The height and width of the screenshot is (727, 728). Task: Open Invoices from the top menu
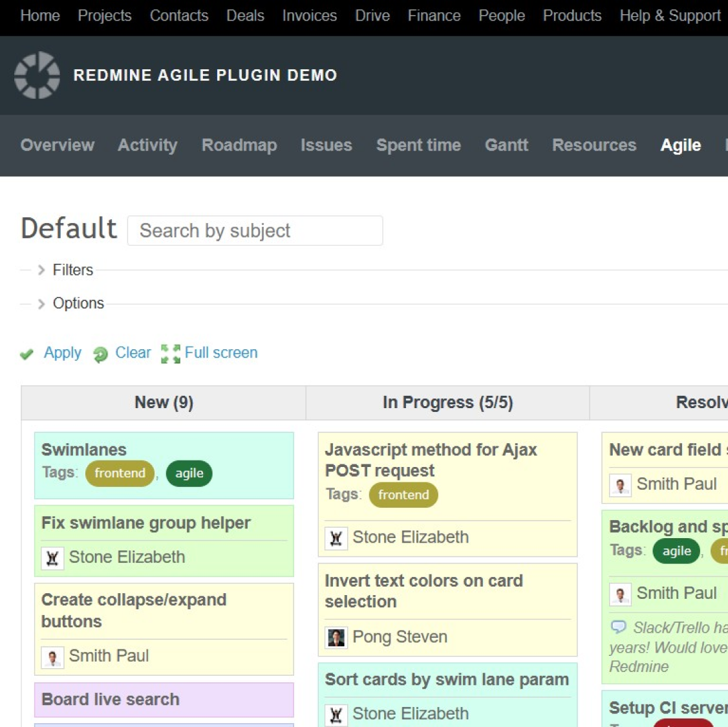309,16
